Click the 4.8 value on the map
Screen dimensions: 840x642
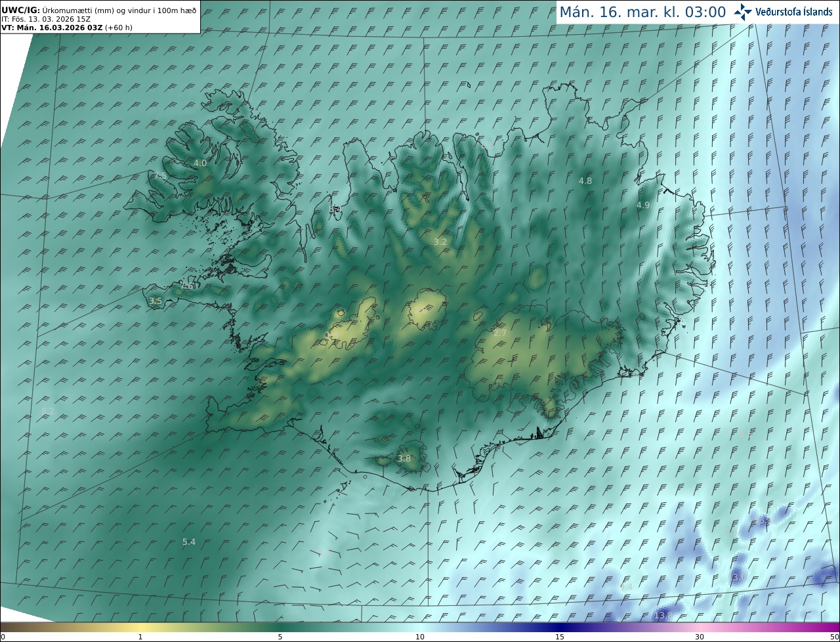tap(585, 181)
